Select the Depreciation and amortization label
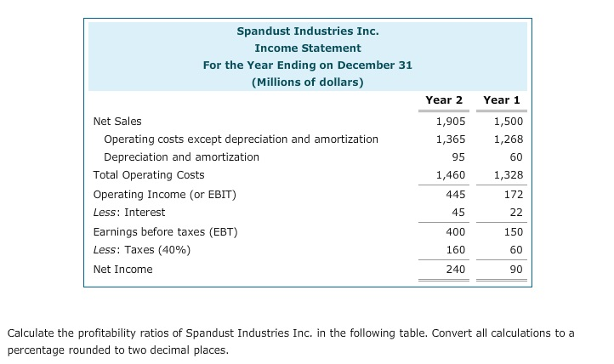The height and width of the screenshot is (364, 614). (181, 156)
